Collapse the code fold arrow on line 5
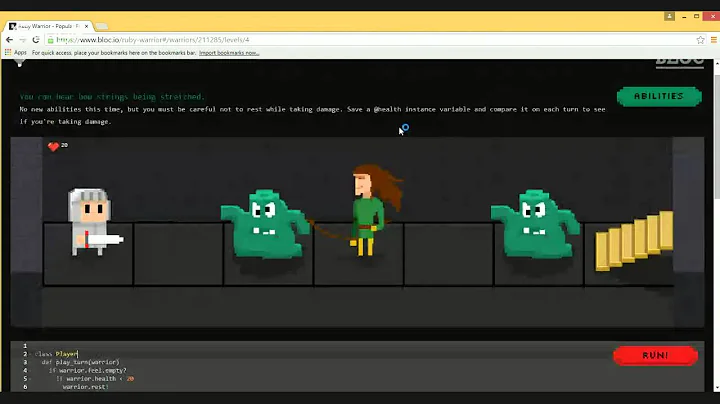This screenshot has height=404, width=720. (x=30, y=379)
